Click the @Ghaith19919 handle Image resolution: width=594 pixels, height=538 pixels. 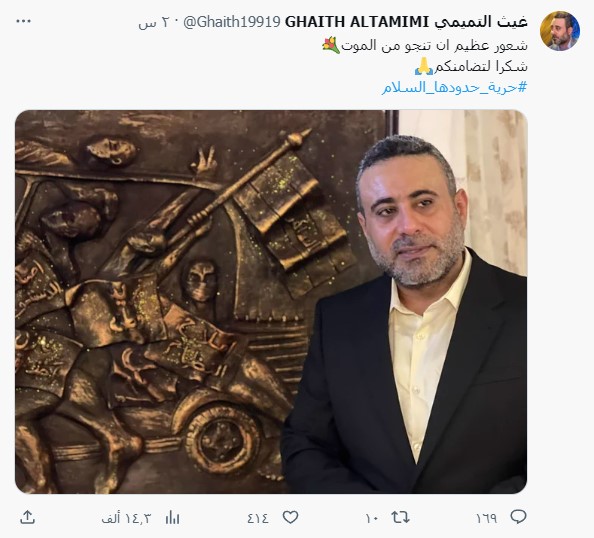tap(231, 22)
